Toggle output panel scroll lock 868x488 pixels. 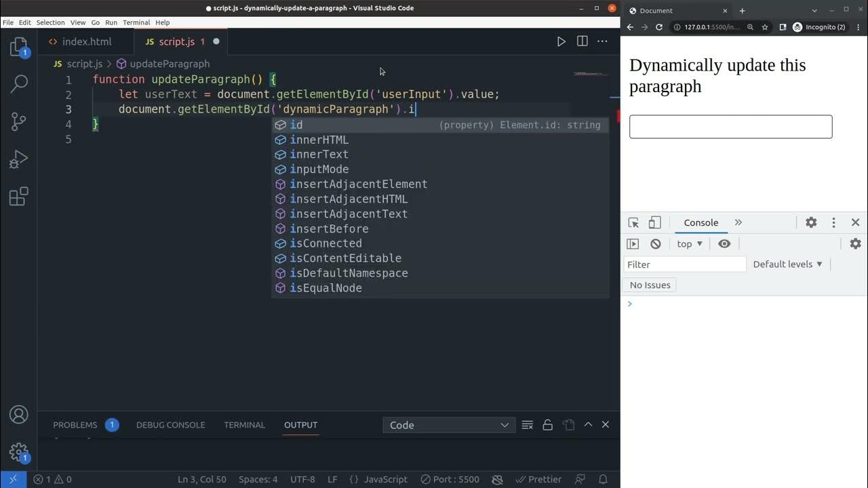pyautogui.click(x=548, y=425)
